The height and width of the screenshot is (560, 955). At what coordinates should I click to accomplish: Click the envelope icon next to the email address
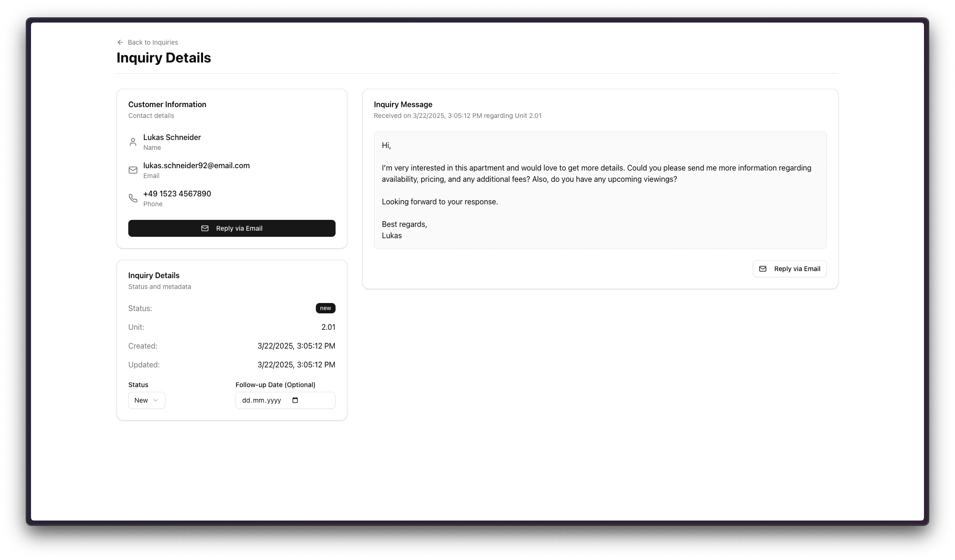[x=133, y=170]
